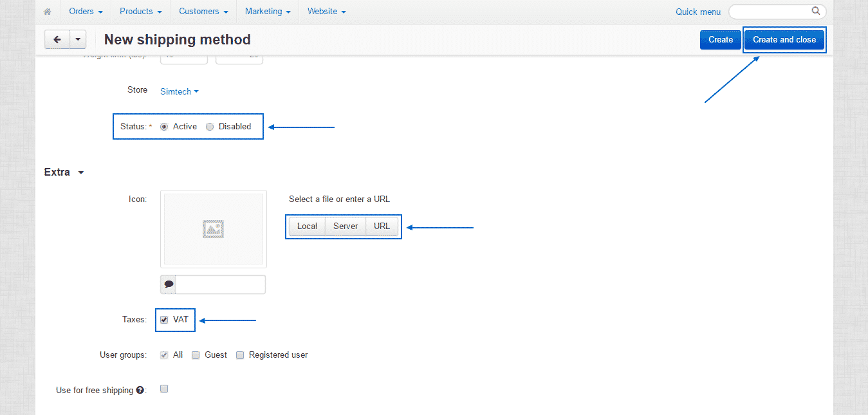Collapse the Extra section
868x415 pixels.
(80, 172)
